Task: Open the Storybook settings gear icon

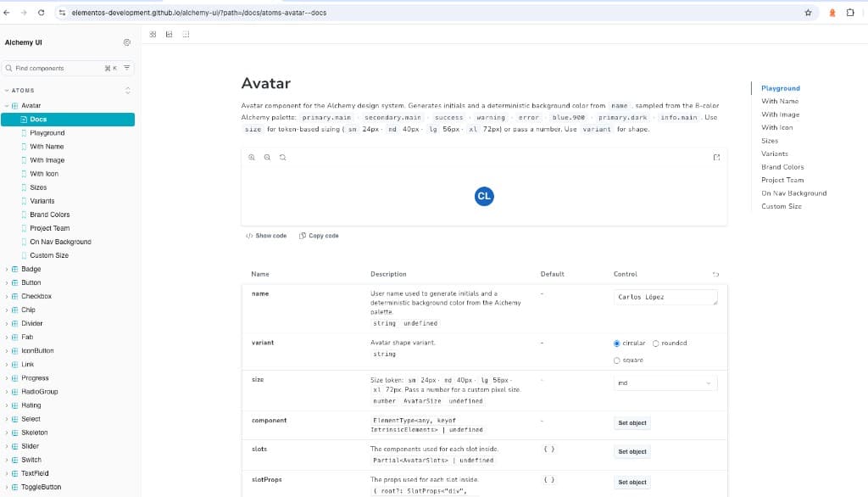Action: (x=127, y=42)
